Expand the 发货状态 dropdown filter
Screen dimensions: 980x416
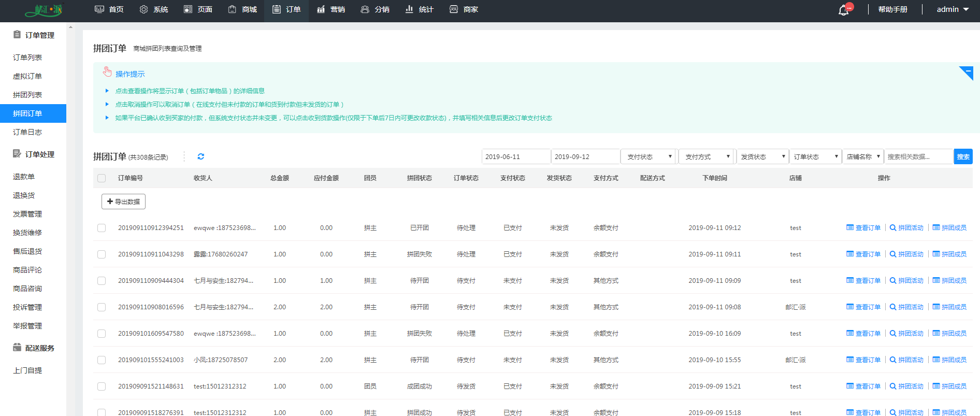pyautogui.click(x=762, y=156)
